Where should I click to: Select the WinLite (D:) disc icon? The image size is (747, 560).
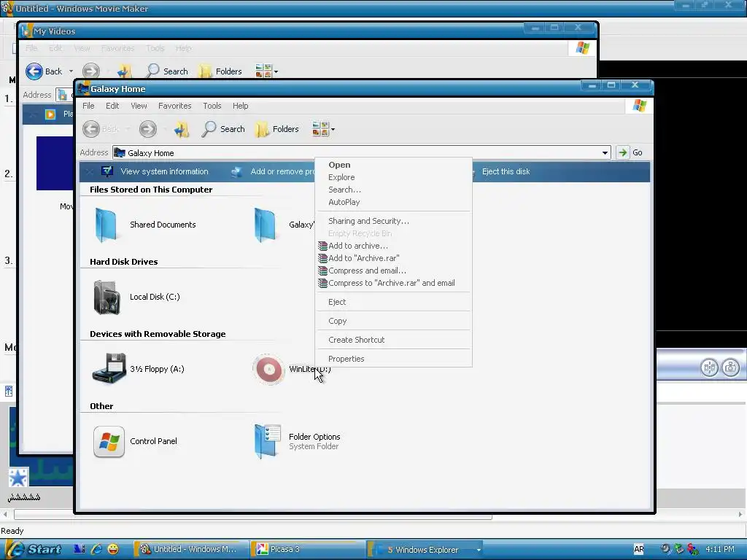[x=268, y=369]
